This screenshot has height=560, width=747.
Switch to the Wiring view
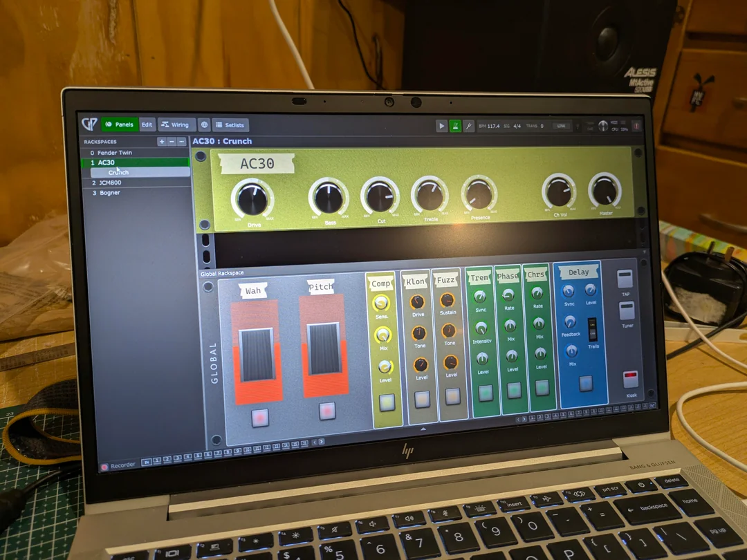coord(176,125)
